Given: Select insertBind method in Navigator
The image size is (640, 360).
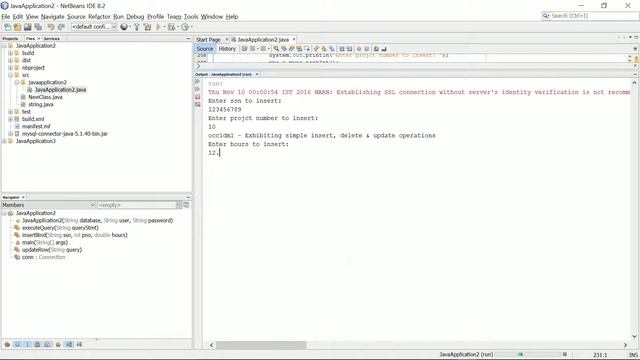Looking at the screenshot, I should pyautogui.click(x=74, y=235).
